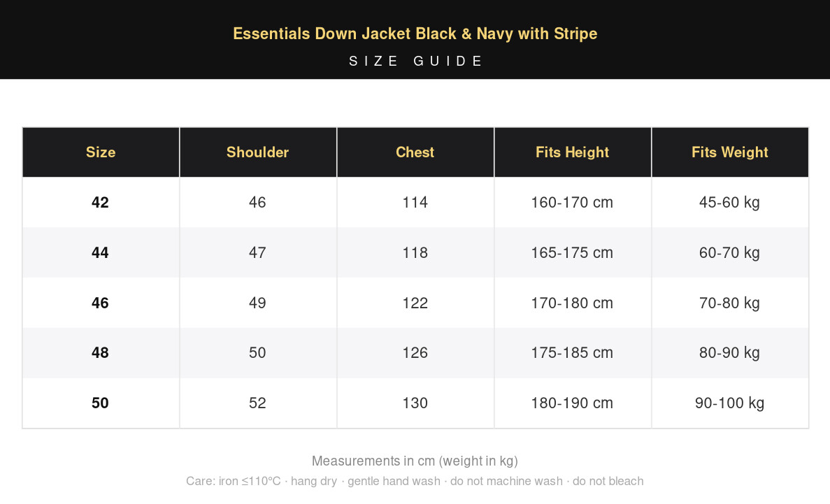Select the SIZE GUIDE heading
This screenshot has width=830, height=504.
click(415, 62)
